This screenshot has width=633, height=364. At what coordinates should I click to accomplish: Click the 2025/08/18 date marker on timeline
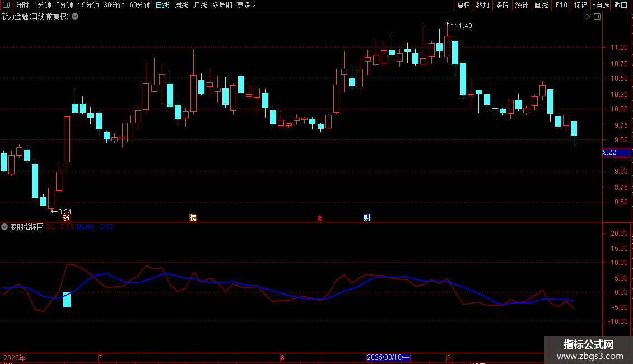point(388,357)
